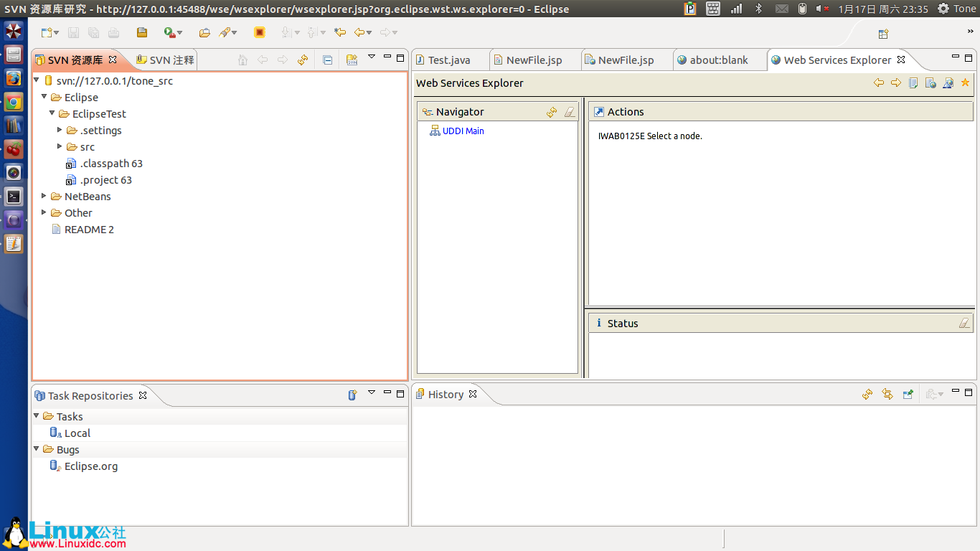Viewport: 980px width, 551px height.
Task: Toggle the terminate button in toolbar
Action: point(259,32)
